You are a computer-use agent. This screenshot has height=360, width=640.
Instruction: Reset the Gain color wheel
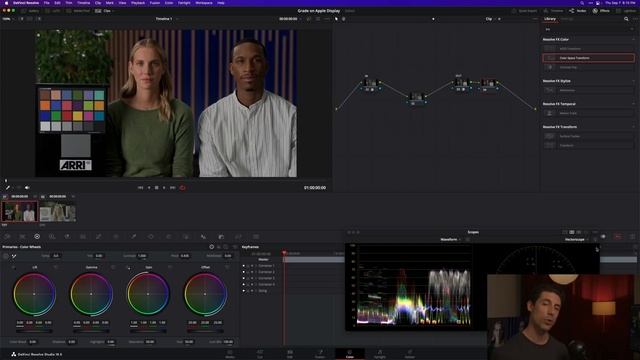(170, 267)
